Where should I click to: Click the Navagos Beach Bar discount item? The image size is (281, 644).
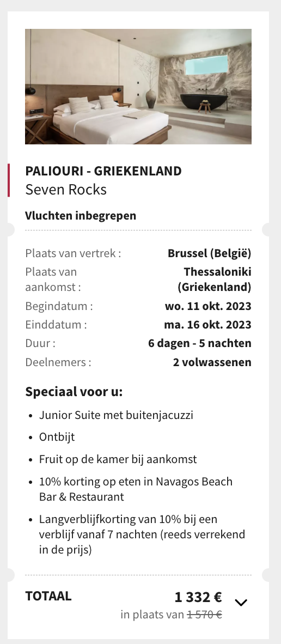pyautogui.click(x=136, y=489)
